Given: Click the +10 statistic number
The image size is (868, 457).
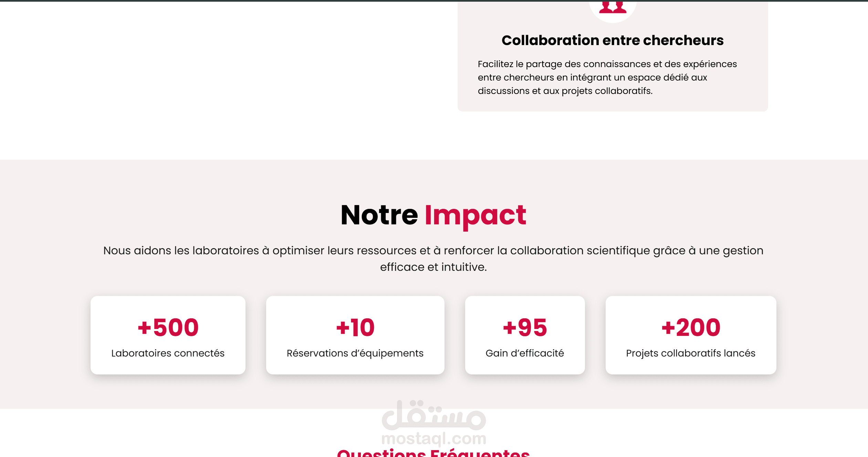Looking at the screenshot, I should [355, 327].
